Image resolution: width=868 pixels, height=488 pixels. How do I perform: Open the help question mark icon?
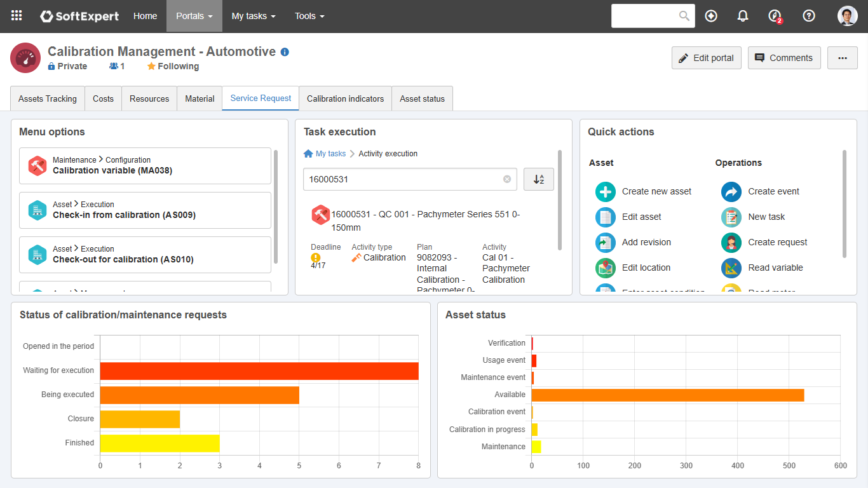(x=809, y=16)
